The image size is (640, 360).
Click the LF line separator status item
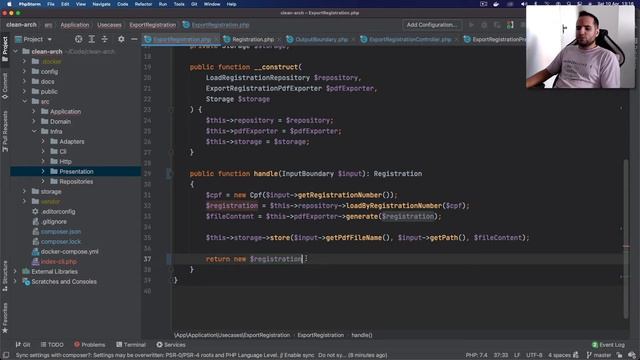click(x=517, y=355)
